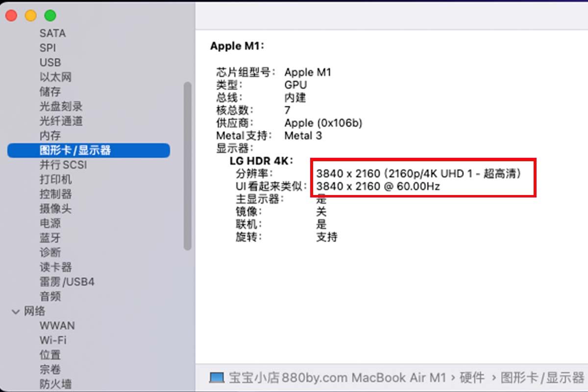Select 电源 in the sidebar
The width and height of the screenshot is (588, 392).
50,223
